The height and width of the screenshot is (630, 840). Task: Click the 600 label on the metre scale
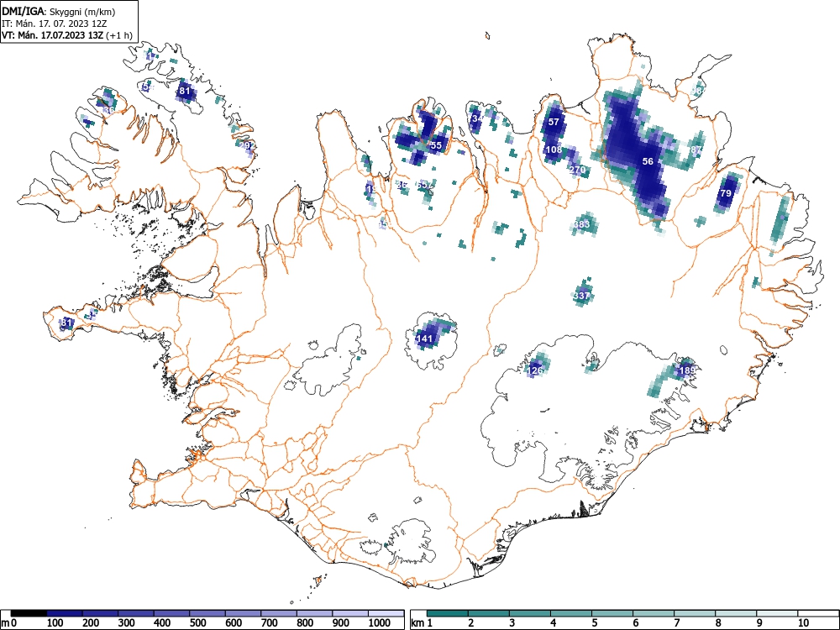click(234, 623)
